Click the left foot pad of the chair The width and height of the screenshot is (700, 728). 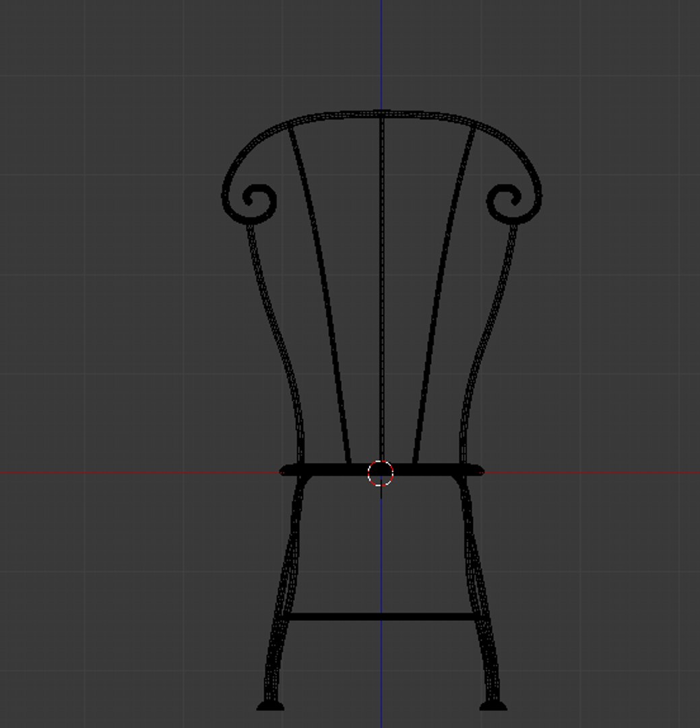271,706
